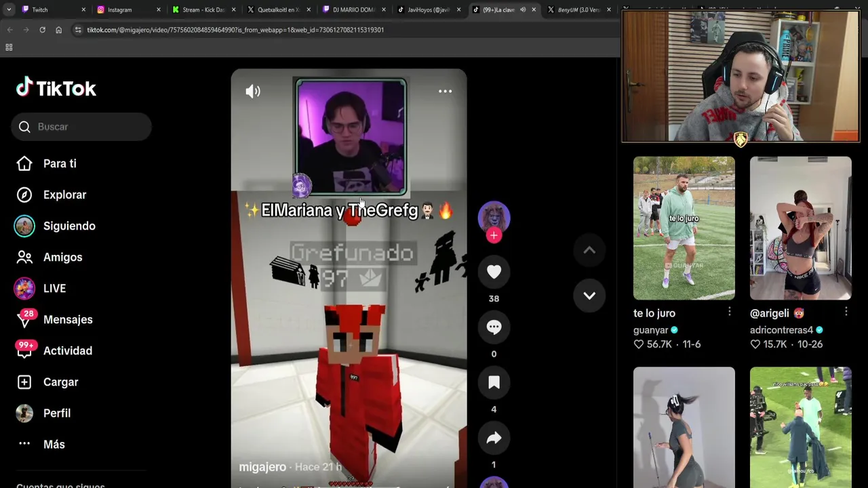Screen dimensions: 868x488
Task: Open the football stadium video thumbnail
Action: pos(800,428)
